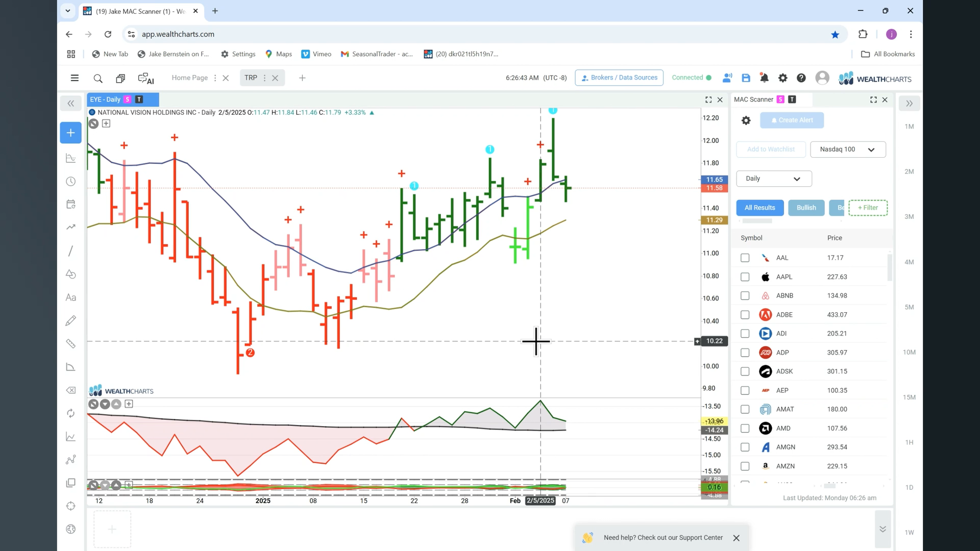Check the AMZN row checkbox
The width and height of the screenshot is (980, 551).
[745, 466]
